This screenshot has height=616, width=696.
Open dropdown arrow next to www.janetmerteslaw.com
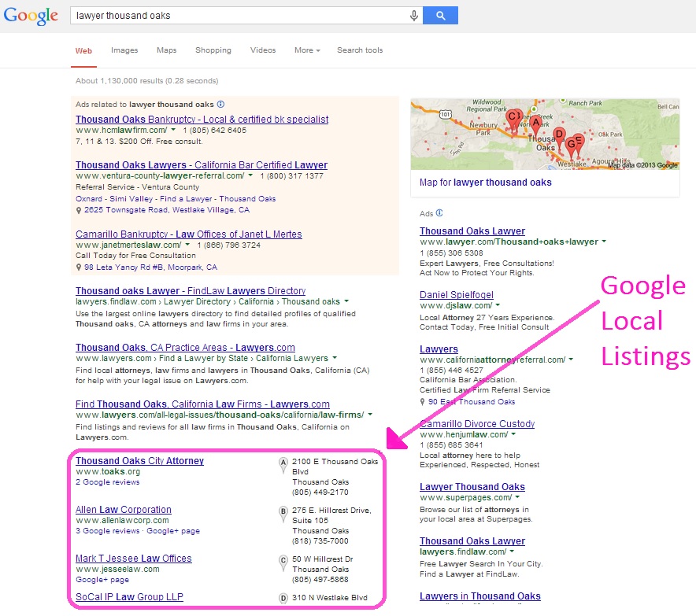(x=187, y=245)
